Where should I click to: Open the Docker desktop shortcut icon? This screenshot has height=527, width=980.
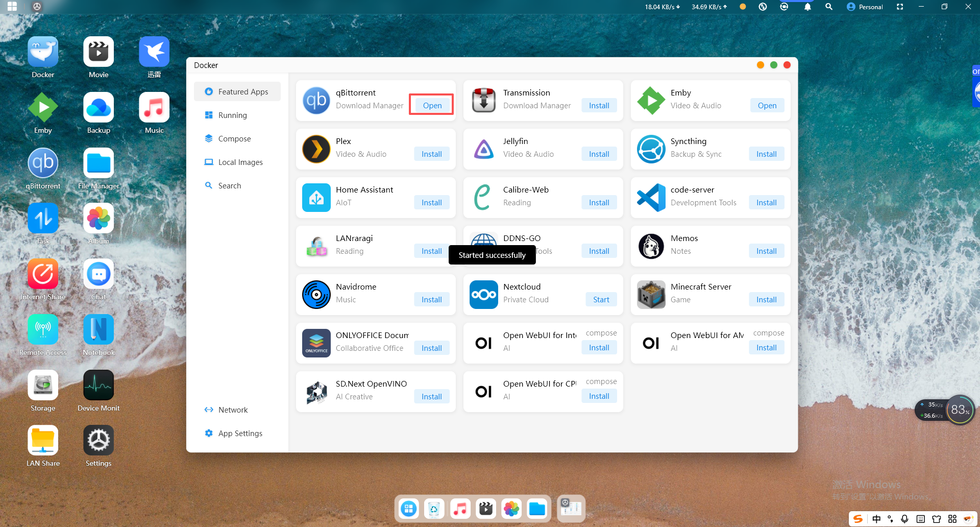[x=43, y=52]
